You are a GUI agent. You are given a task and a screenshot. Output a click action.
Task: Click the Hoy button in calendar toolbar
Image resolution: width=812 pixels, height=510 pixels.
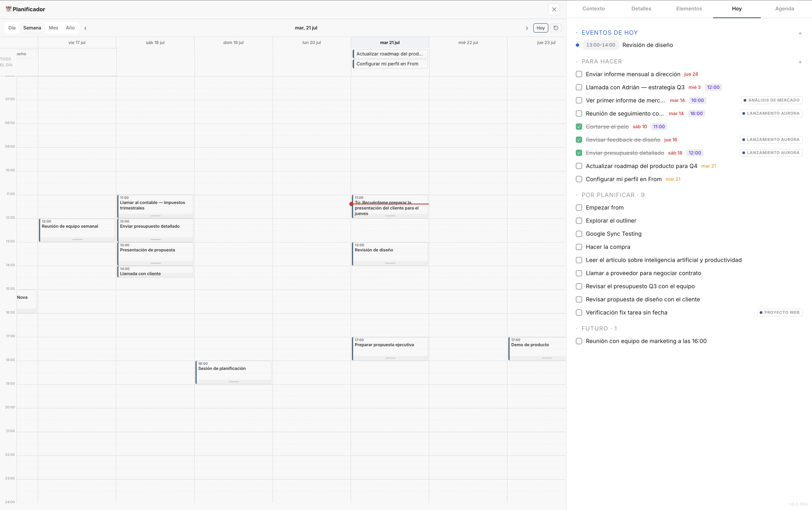(x=541, y=28)
